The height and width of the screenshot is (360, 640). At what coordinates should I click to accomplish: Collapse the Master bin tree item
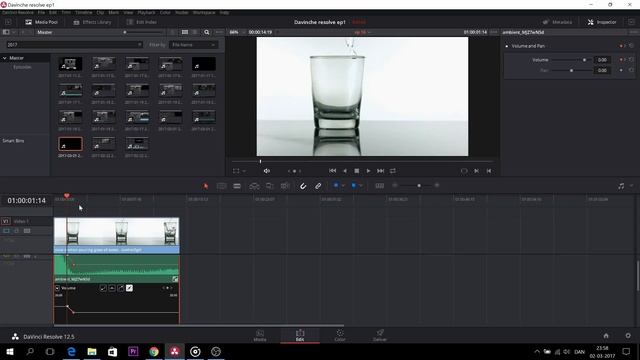(x=5, y=58)
